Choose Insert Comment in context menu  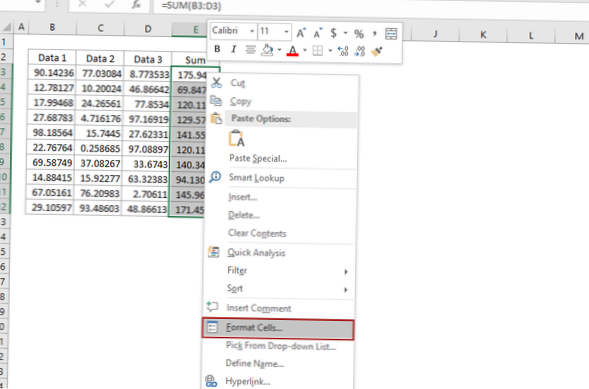point(279,308)
